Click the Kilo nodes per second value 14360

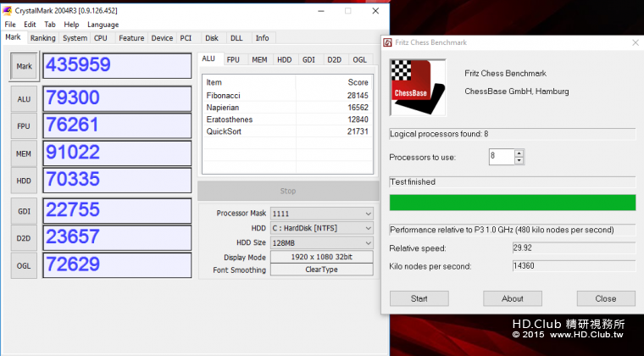(x=574, y=266)
